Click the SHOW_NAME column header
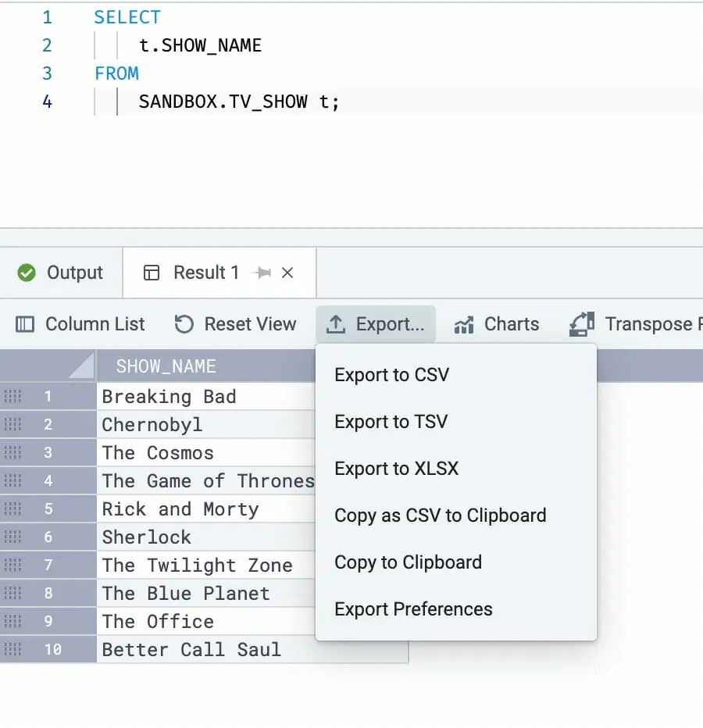The width and height of the screenshot is (703, 728). 166,366
